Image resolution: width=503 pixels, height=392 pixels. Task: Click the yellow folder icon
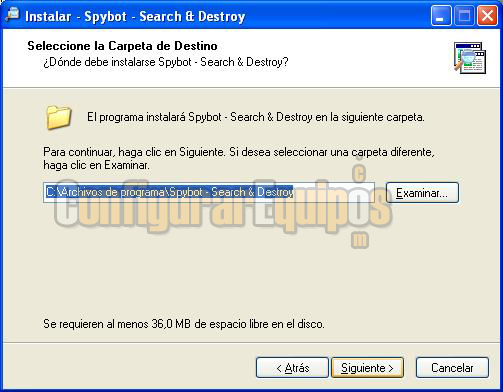click(x=59, y=117)
